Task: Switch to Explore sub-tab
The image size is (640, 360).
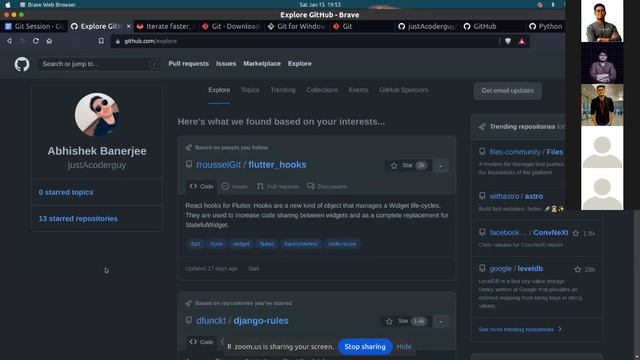Action: [219, 90]
